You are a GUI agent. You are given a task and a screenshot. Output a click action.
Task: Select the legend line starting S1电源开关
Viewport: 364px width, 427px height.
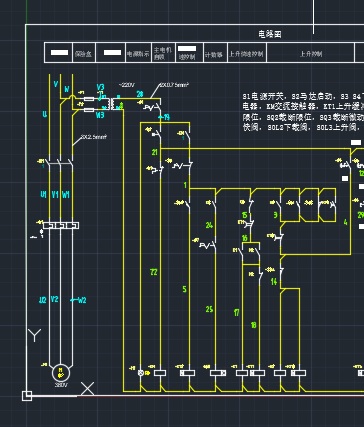tap(303, 97)
